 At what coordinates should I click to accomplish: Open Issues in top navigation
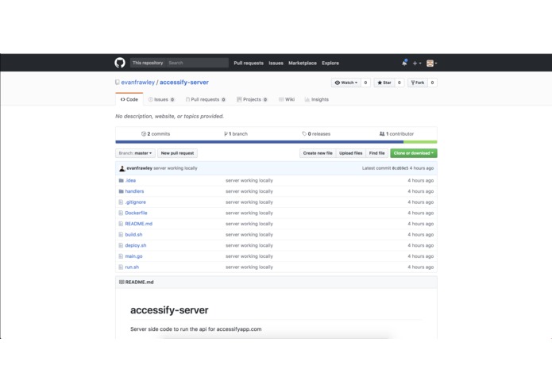(276, 63)
